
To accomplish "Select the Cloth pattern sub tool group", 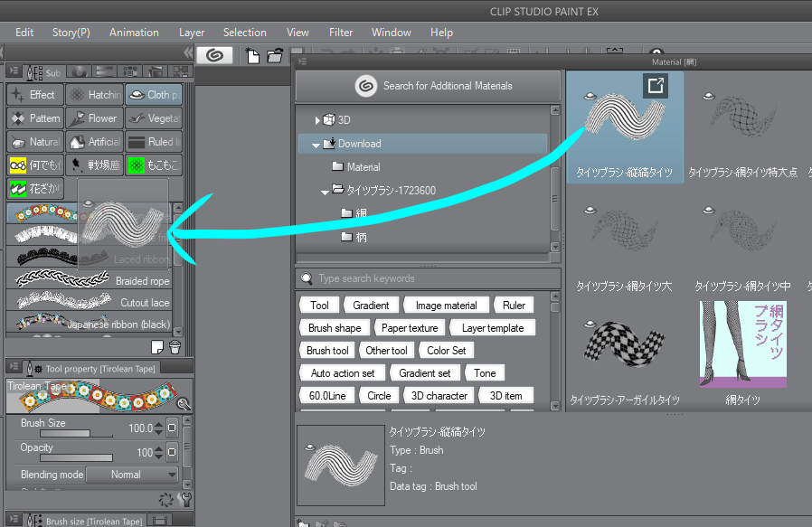I will (153, 94).
